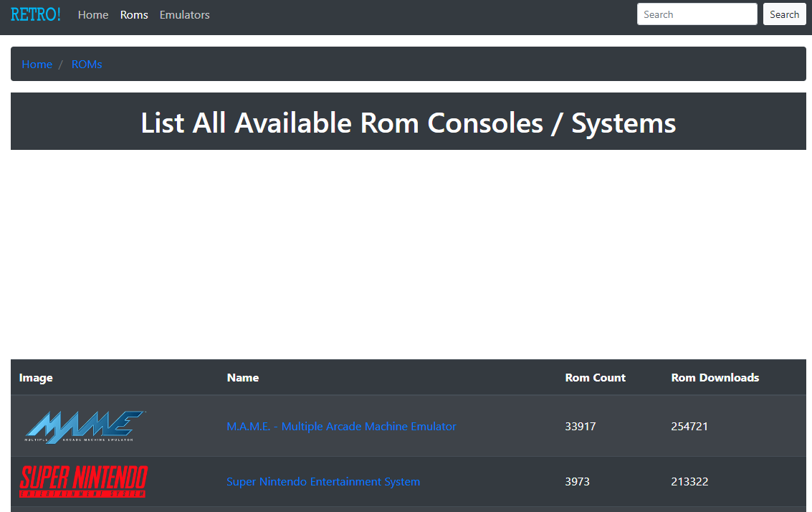Click the Rom Downloads column header
The height and width of the screenshot is (512, 812).
pyautogui.click(x=715, y=377)
